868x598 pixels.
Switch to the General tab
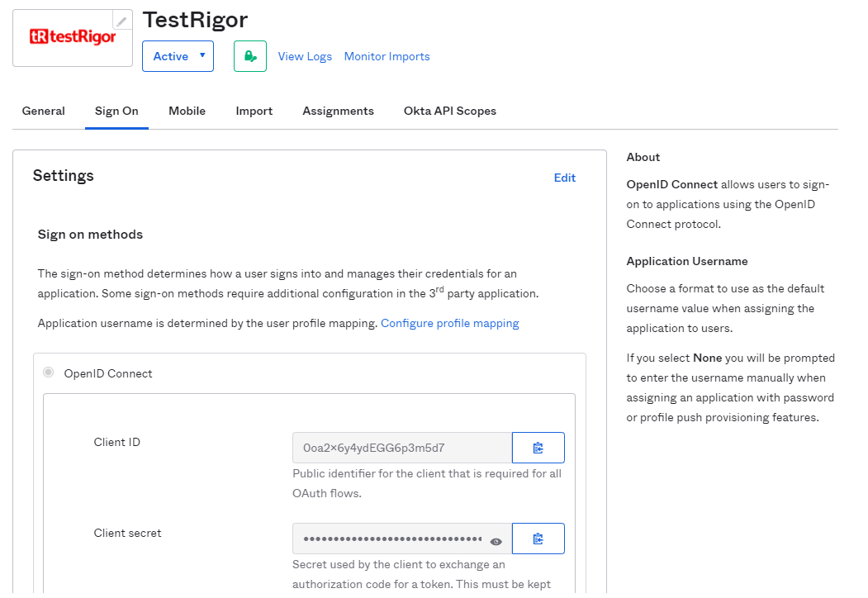pos(43,111)
